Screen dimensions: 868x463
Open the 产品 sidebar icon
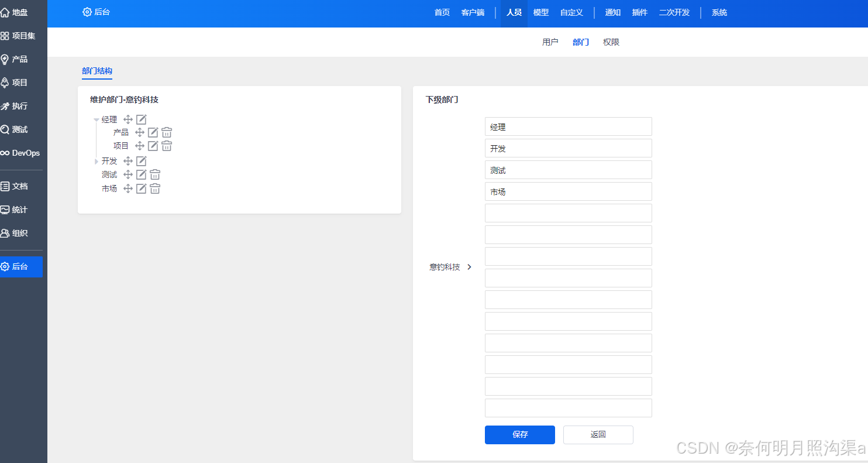point(5,59)
